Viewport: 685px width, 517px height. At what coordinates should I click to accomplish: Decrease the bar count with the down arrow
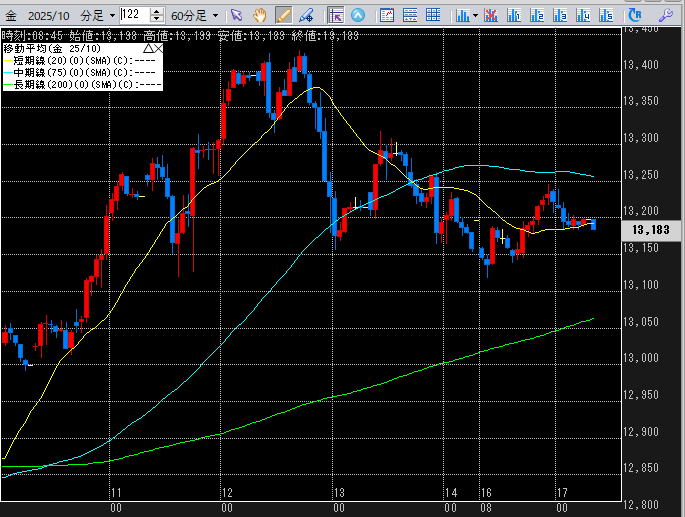pyautogui.click(x=156, y=20)
